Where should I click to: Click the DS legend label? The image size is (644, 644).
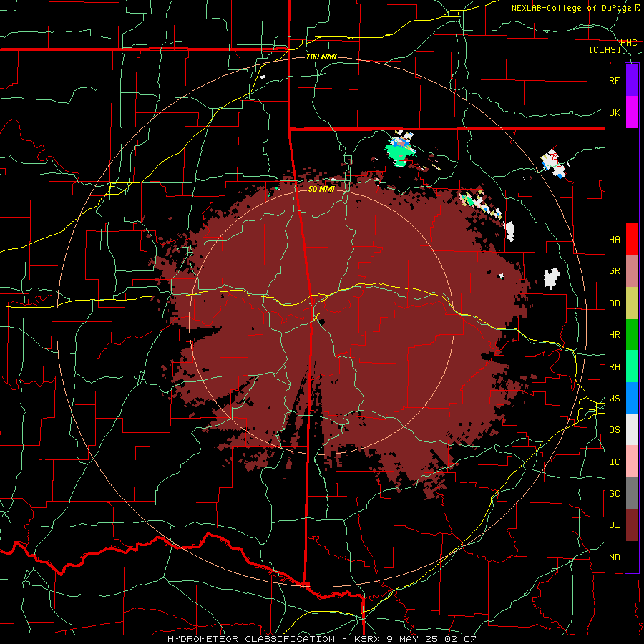(615, 430)
